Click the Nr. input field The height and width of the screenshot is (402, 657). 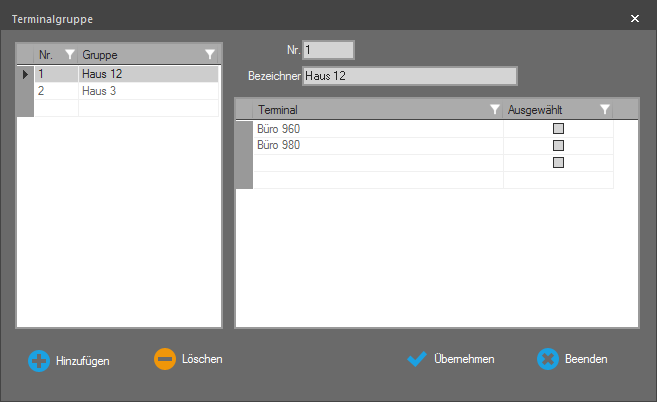point(328,50)
